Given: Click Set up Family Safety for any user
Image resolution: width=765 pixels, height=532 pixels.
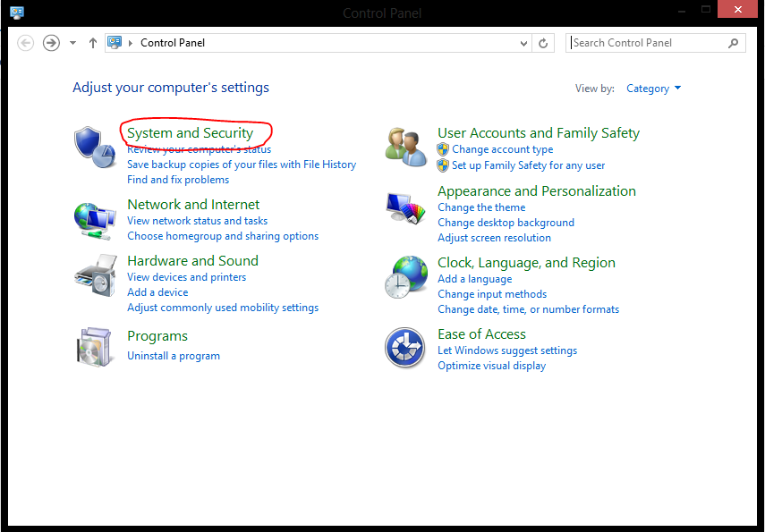Looking at the screenshot, I should (x=529, y=165).
